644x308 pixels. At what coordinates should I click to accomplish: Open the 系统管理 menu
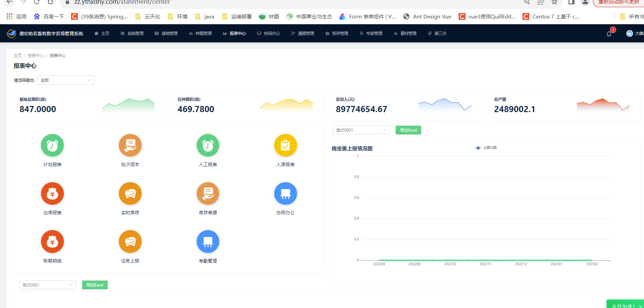(x=132, y=34)
